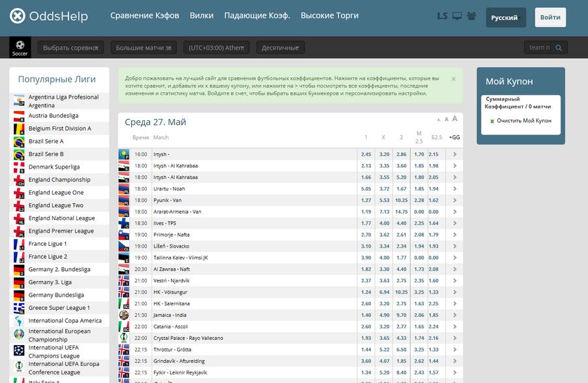This screenshot has height=383, width=588.
Task: Click the Ilves - TPS Finland flag icon
Action: pos(123,223)
